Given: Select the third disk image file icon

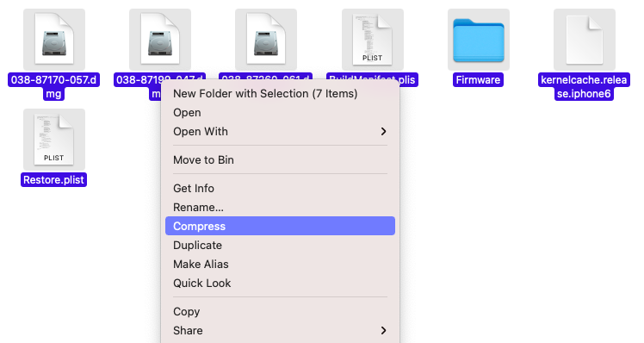Looking at the screenshot, I should 266,39.
